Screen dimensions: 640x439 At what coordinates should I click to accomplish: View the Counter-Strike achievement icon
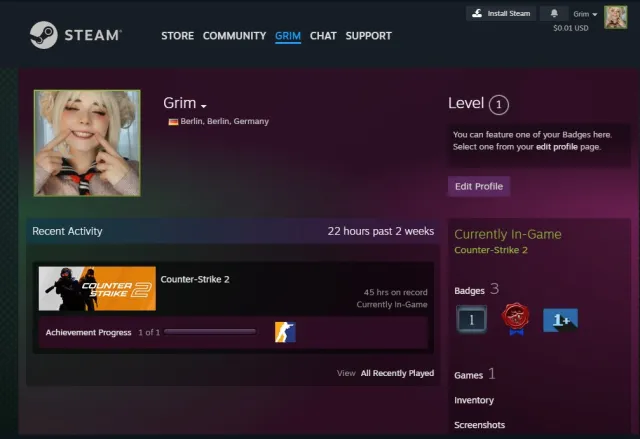coord(285,332)
